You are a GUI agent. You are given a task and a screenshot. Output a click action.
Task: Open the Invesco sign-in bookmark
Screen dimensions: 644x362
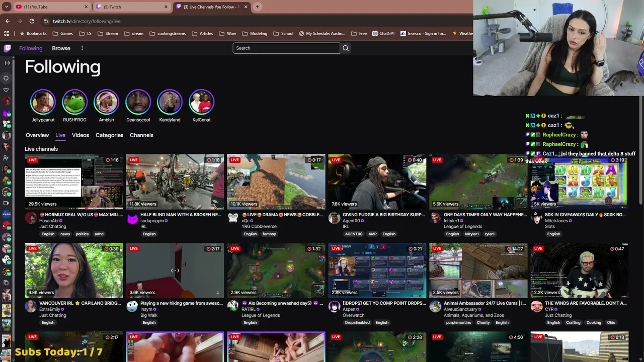click(423, 34)
